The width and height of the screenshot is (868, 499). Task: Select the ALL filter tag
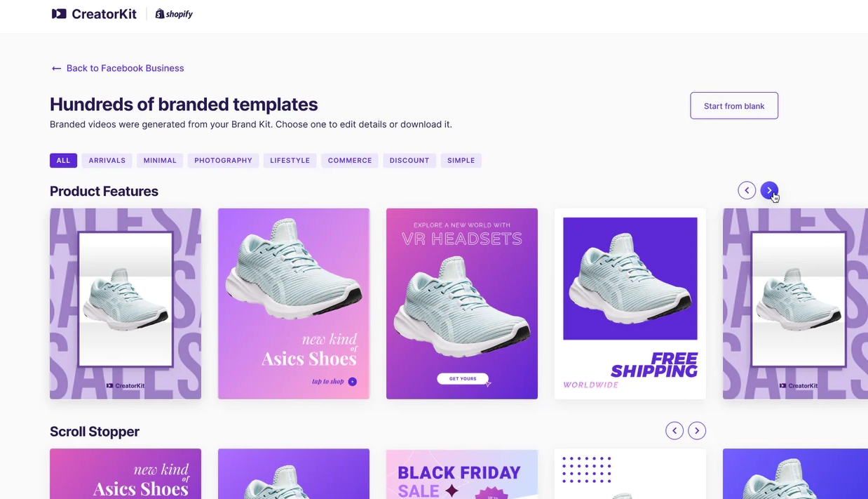(x=63, y=161)
